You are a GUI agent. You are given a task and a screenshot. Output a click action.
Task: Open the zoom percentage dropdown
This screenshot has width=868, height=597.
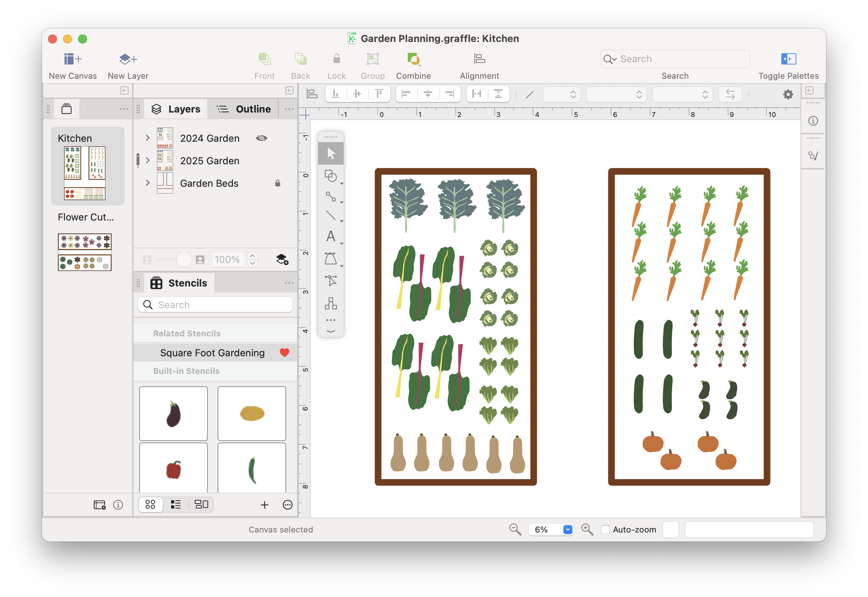568,529
